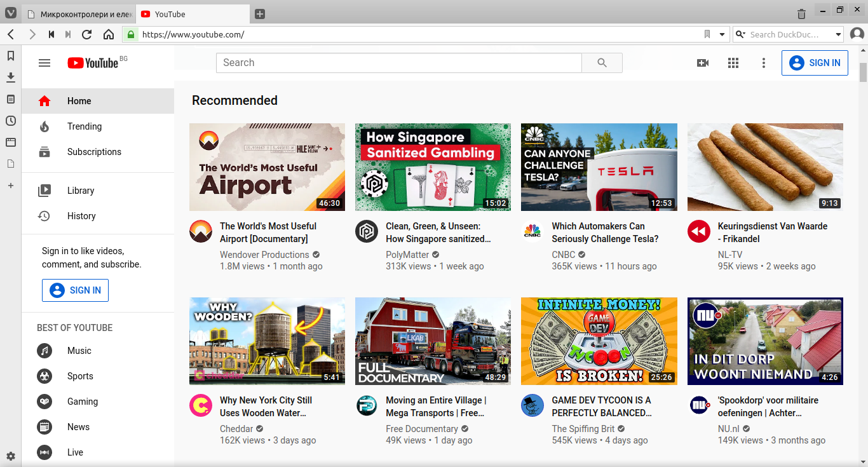
Task: Open the search engine selector dropdown
Action: coord(741,34)
